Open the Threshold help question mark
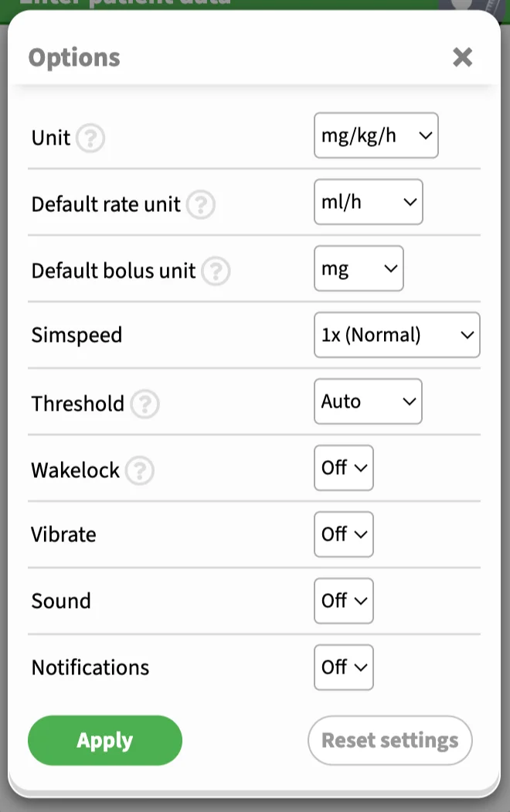Screen dimensions: 510x812 [x=144, y=404]
